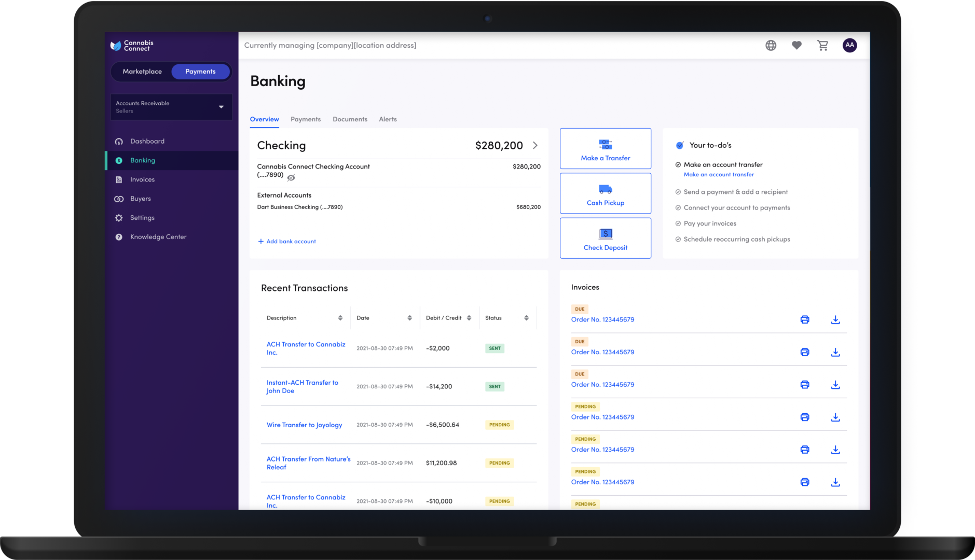Select the Documents tab
Image resolution: width=975 pixels, height=560 pixels.
350,119
